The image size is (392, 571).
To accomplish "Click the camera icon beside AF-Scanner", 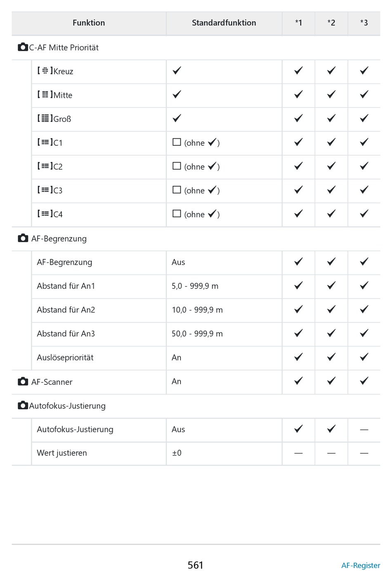I will coord(23,381).
